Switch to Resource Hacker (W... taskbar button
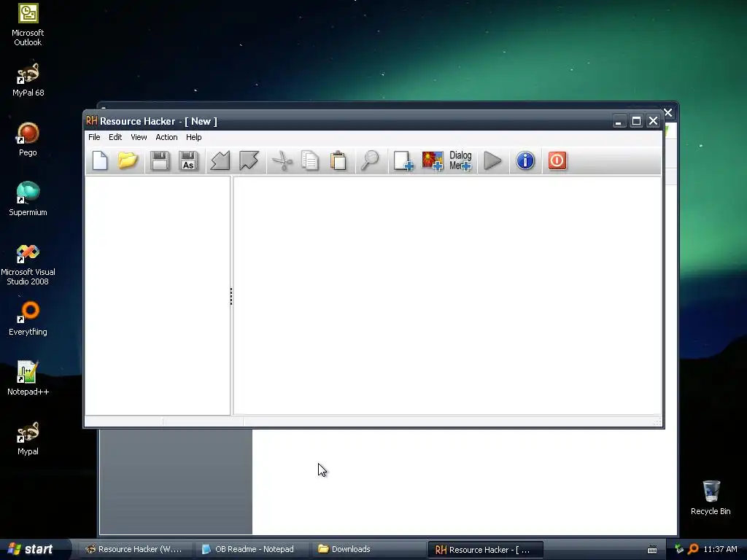The height and width of the screenshot is (560, 747). [135, 549]
